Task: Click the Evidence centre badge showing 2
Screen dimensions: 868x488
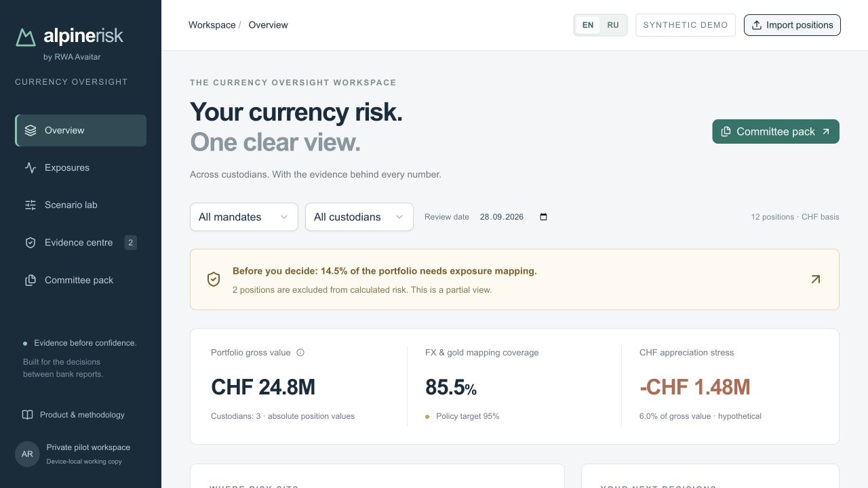Action: [130, 242]
